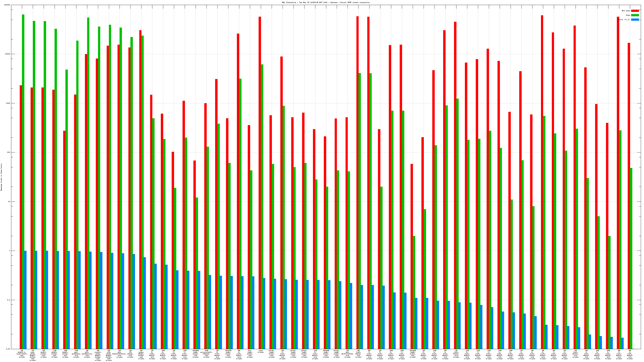Click the 1000 y-axis tick label
This screenshot has width=644, height=362.
pyautogui.click(x=8, y=103)
